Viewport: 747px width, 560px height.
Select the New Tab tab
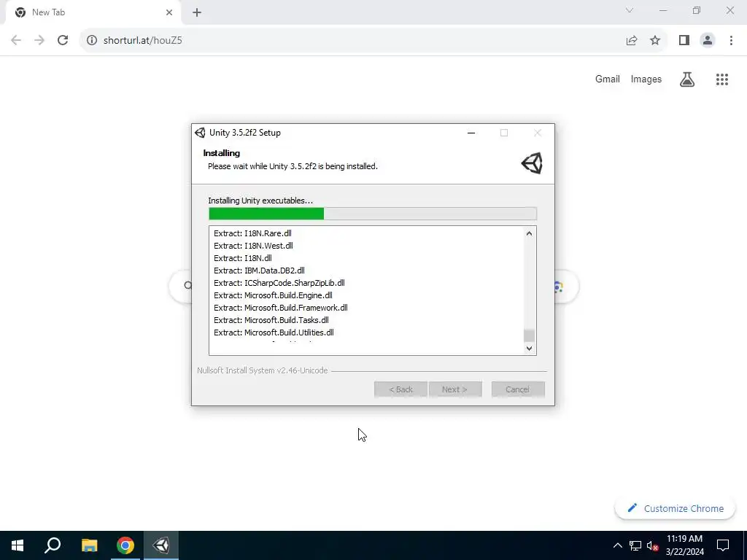[93, 13]
